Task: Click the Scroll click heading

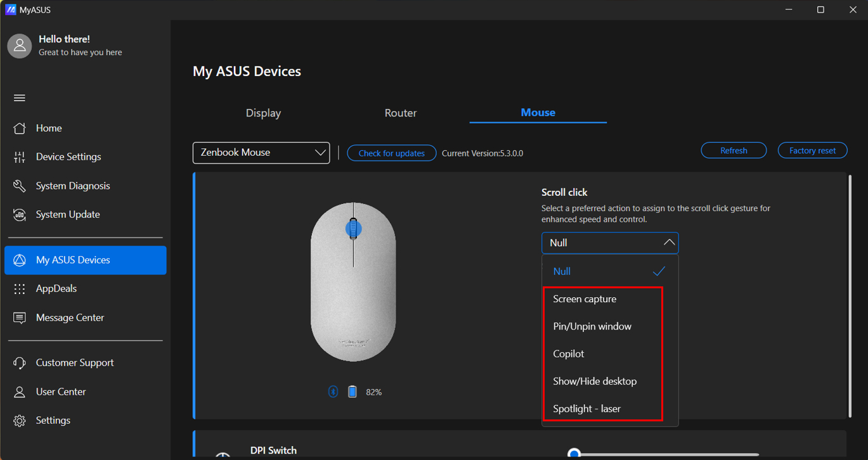Action: click(x=564, y=192)
